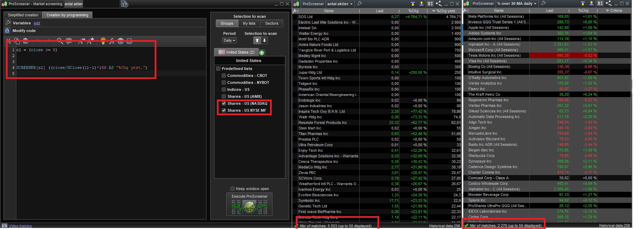Click wrench settings icon in % over 20 MA window
644x229 pixels.
coord(543,3)
